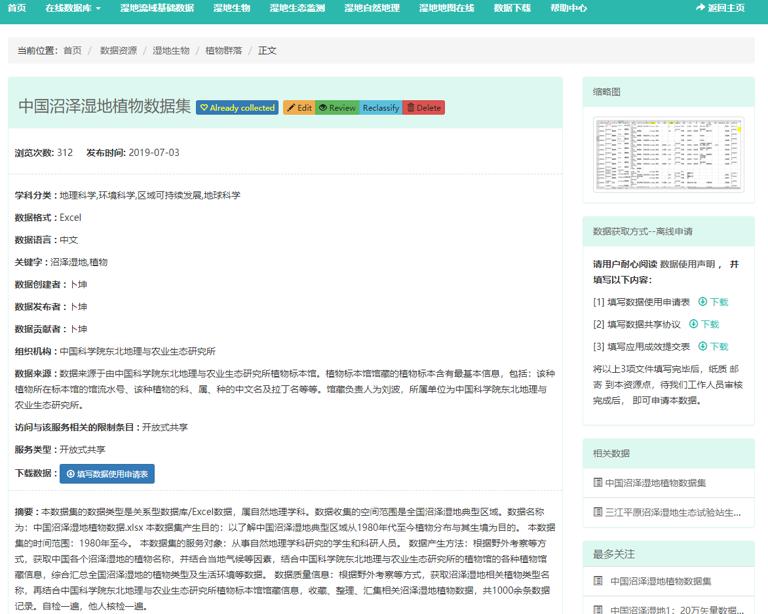
Task: Download the 填写应用成效提交表 form
Action: click(x=713, y=346)
